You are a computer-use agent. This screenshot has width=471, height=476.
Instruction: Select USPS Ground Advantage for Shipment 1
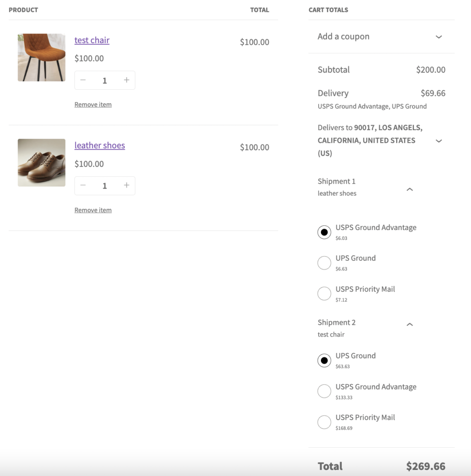point(324,232)
